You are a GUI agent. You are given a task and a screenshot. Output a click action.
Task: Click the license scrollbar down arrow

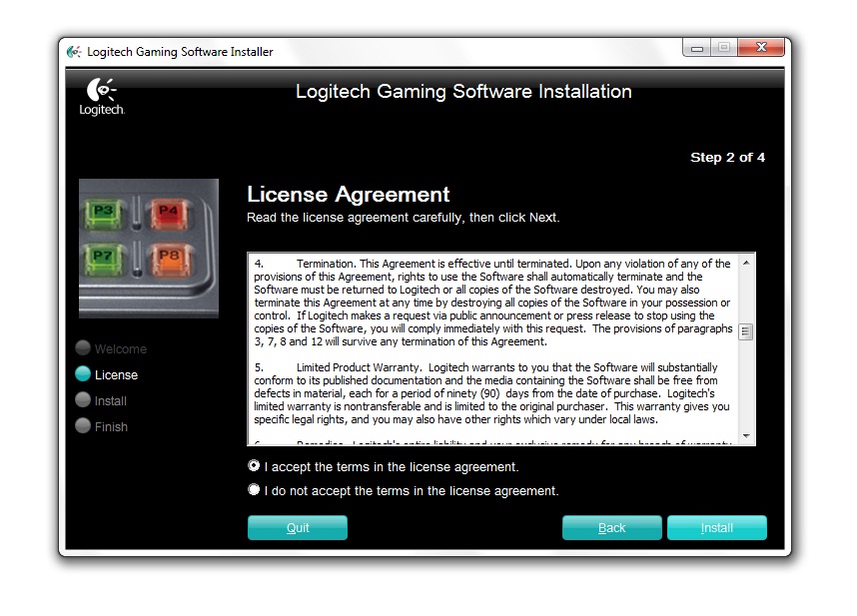click(746, 435)
